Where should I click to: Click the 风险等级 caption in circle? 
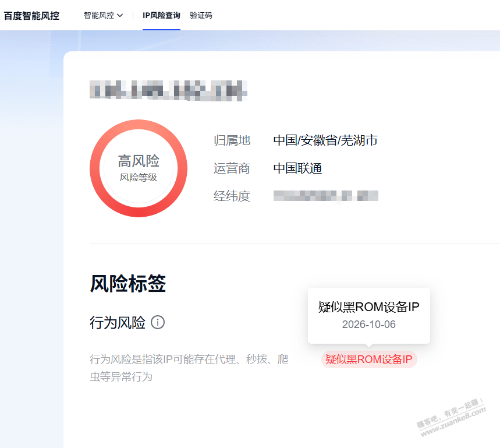(x=139, y=178)
